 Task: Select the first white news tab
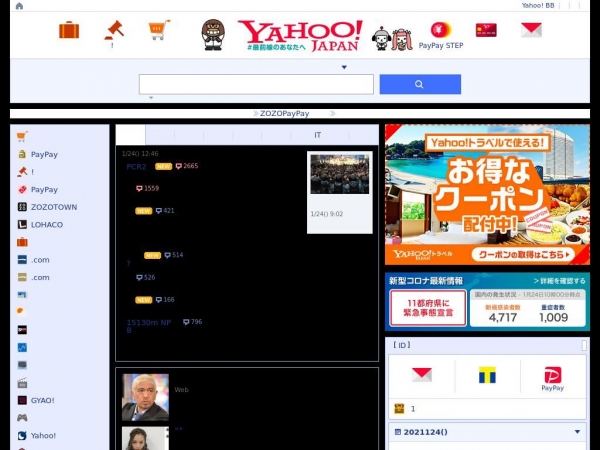(130, 135)
